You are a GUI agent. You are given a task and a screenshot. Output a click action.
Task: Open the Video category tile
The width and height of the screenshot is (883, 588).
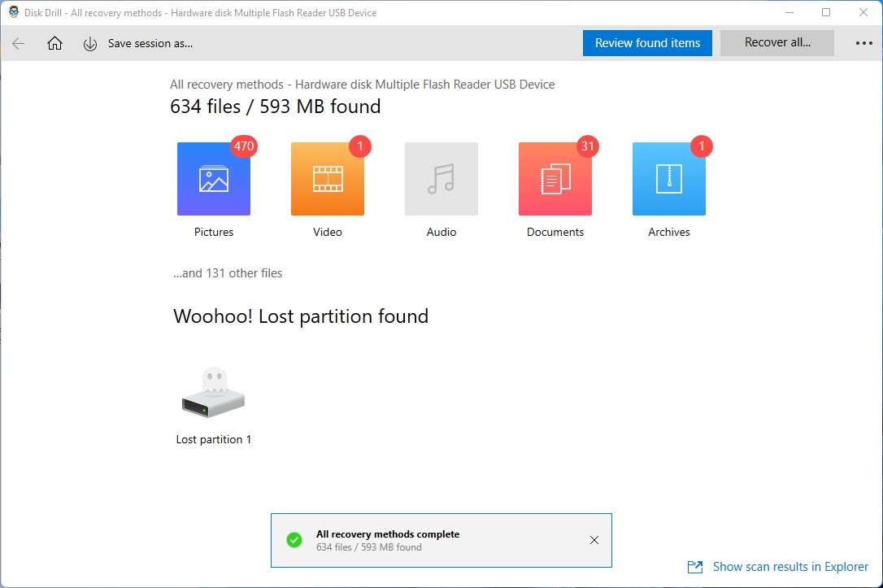328,179
